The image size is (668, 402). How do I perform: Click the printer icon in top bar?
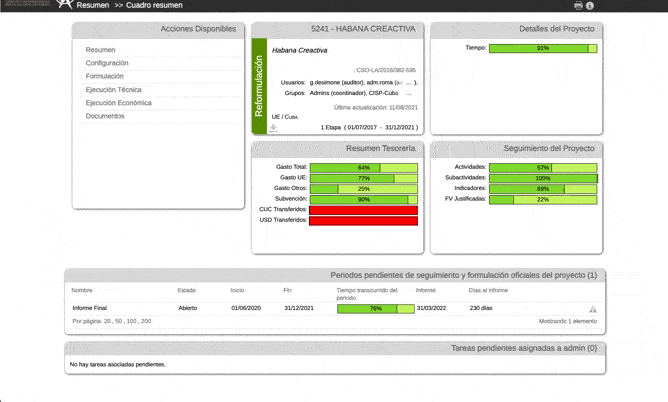[x=578, y=5]
